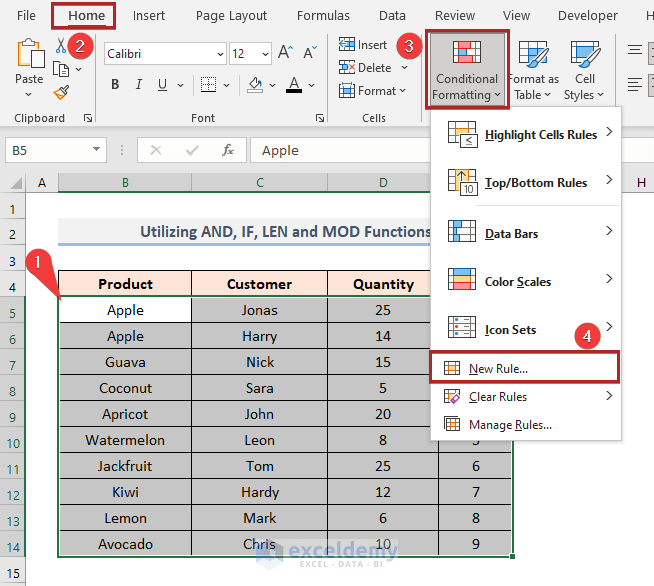Select the Format Painter brush

tap(61, 93)
